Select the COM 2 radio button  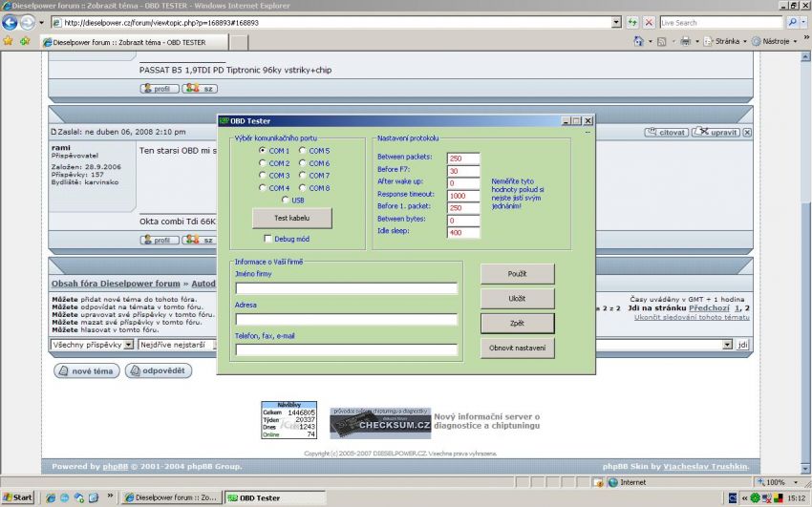click(263, 163)
